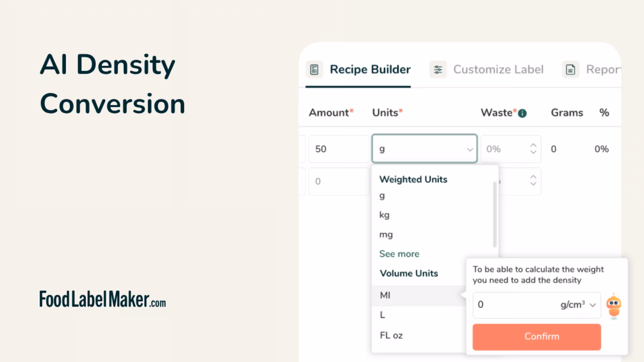The image size is (644, 362).
Task: Select FL oz volume unit
Action: (391, 335)
